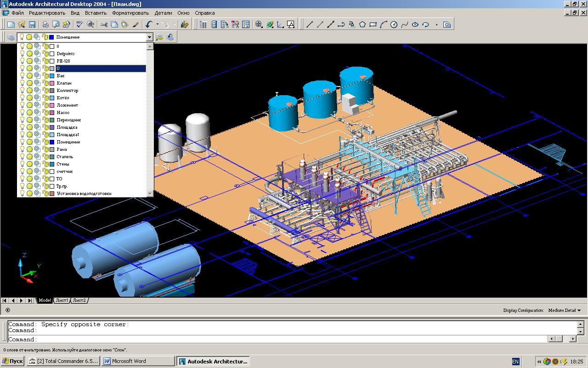Image resolution: width=588 pixels, height=368 pixels.
Task: Click the Cut scissors icon
Action: tap(104, 24)
